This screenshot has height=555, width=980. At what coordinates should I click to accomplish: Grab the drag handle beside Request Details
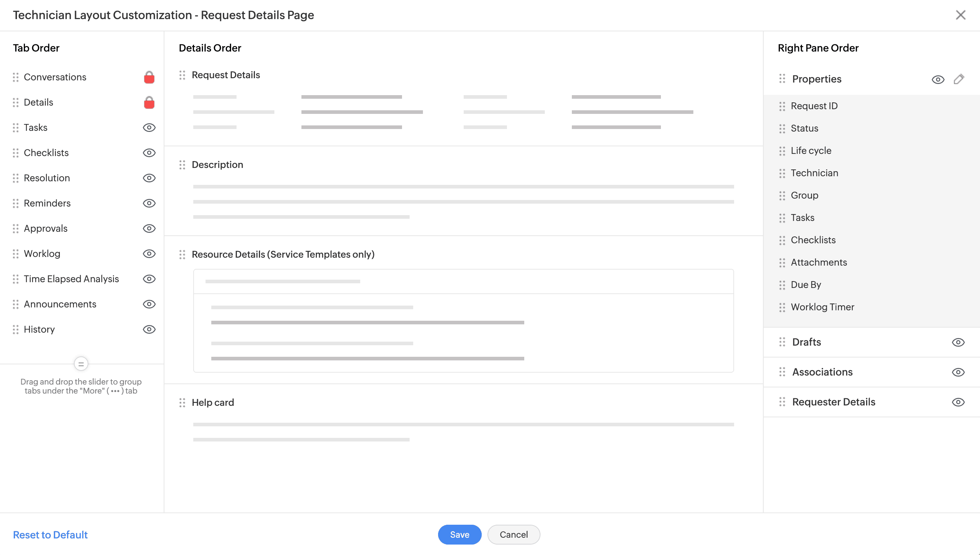182,75
